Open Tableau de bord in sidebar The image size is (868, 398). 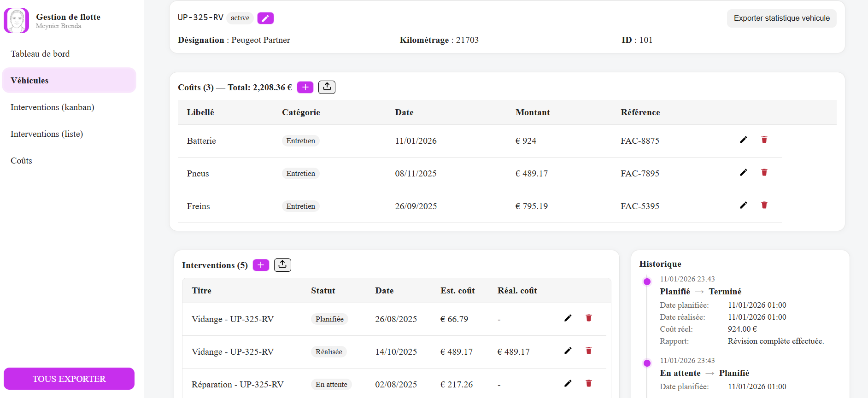pos(40,54)
